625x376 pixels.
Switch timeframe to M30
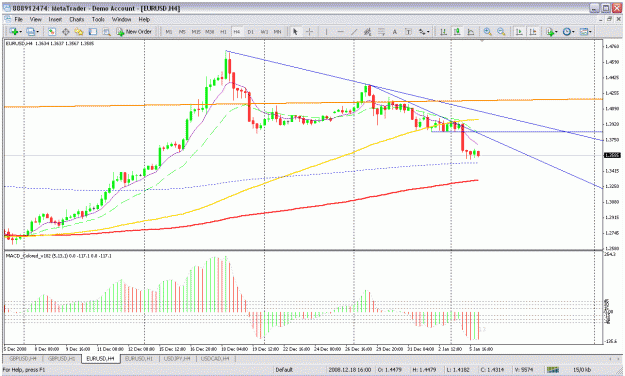click(x=210, y=31)
